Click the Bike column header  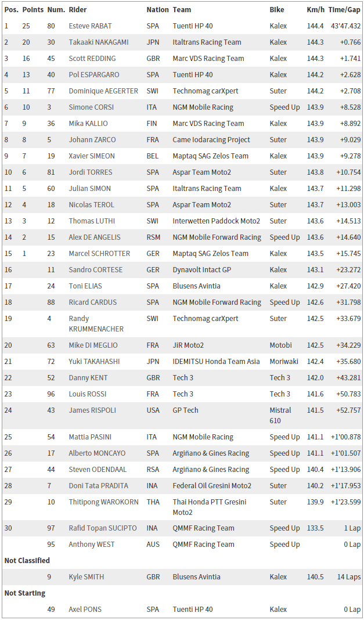(x=277, y=10)
